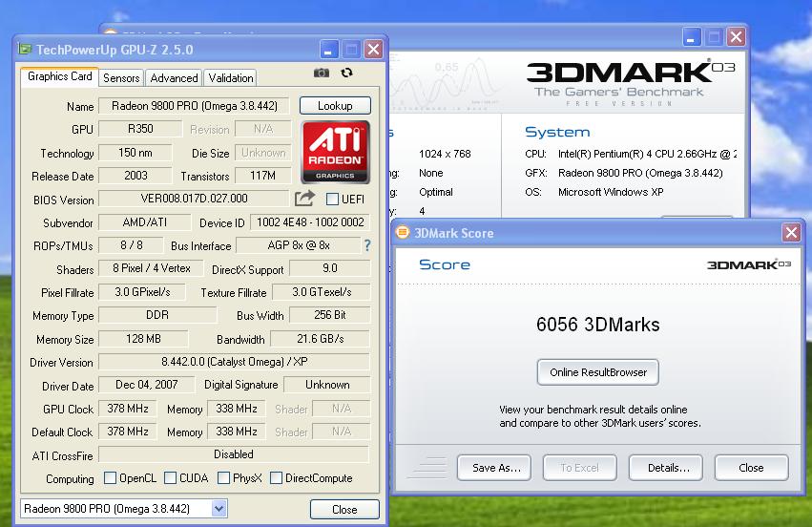
Task: Click the 1024 x 768 resolution text
Action: [x=445, y=154]
